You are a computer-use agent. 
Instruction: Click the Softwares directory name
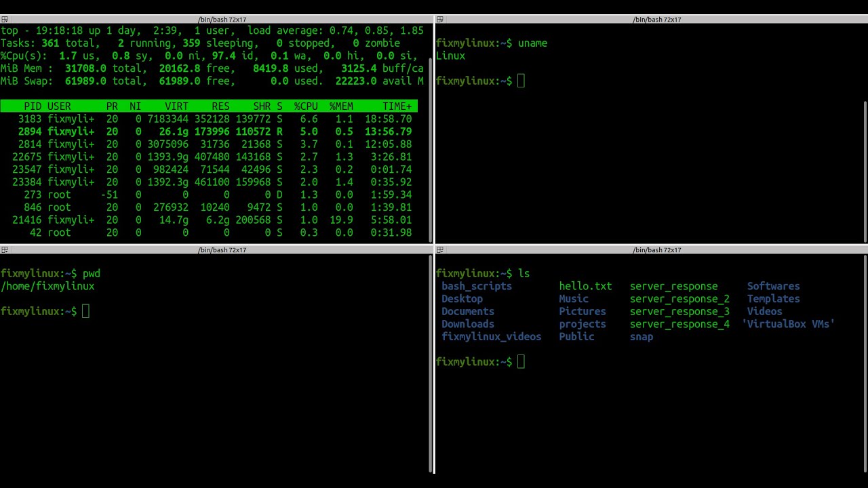click(x=773, y=287)
